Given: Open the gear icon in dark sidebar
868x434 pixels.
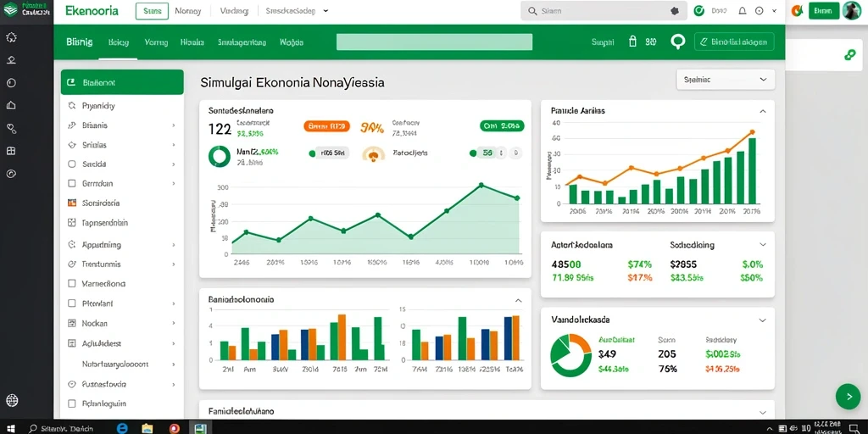Looking at the screenshot, I should pyautogui.click(x=11, y=37).
